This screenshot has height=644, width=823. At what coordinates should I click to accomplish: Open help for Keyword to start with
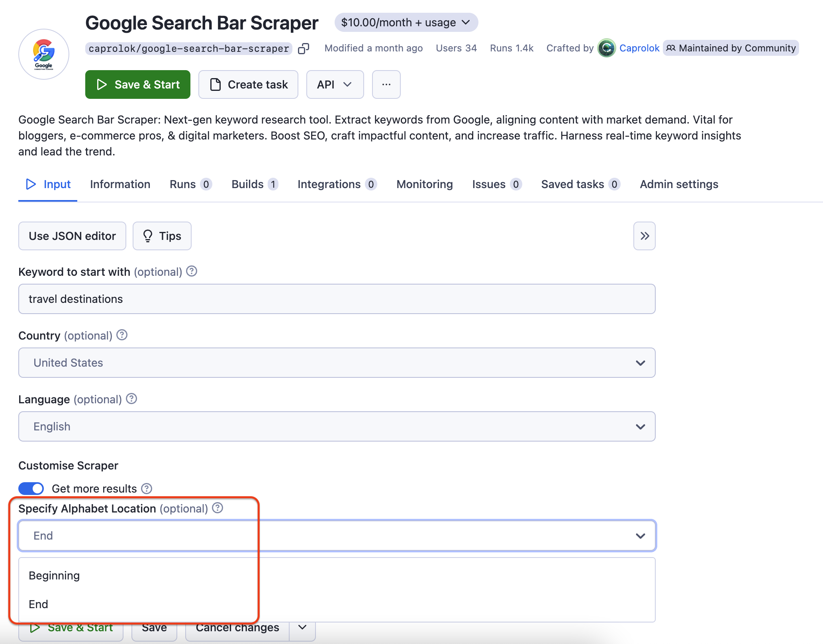coord(192,271)
